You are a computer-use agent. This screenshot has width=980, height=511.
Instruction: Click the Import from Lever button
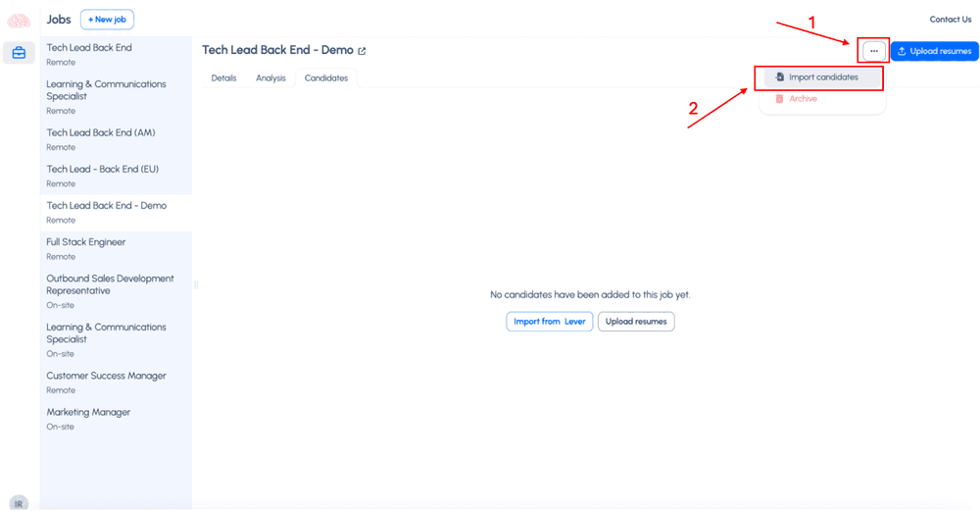tap(550, 322)
